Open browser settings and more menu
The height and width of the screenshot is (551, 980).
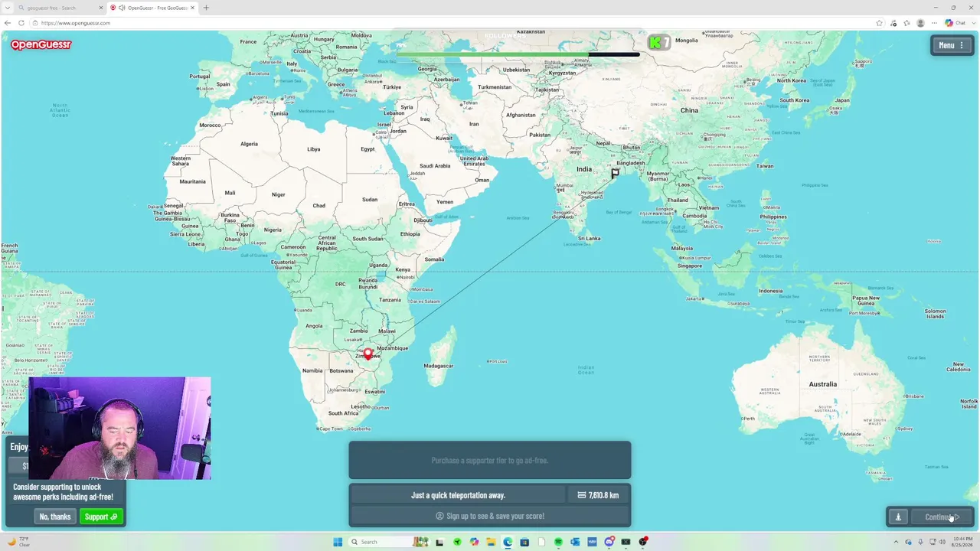pyautogui.click(x=934, y=23)
